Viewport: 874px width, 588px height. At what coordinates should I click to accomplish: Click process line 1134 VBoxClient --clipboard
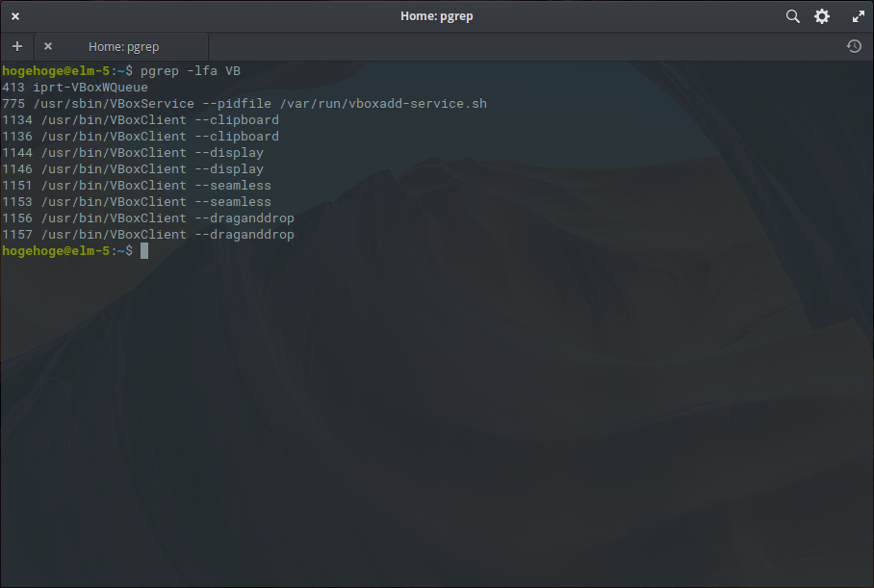(x=141, y=120)
